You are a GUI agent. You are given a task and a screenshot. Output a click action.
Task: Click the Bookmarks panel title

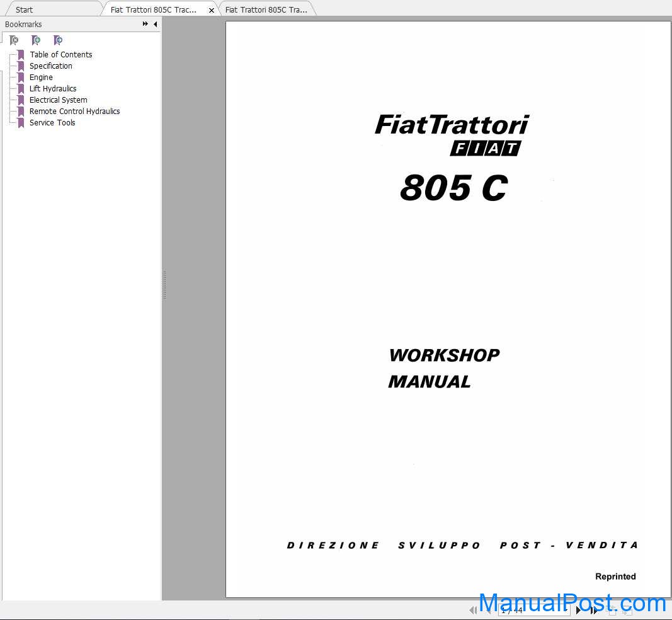point(23,25)
